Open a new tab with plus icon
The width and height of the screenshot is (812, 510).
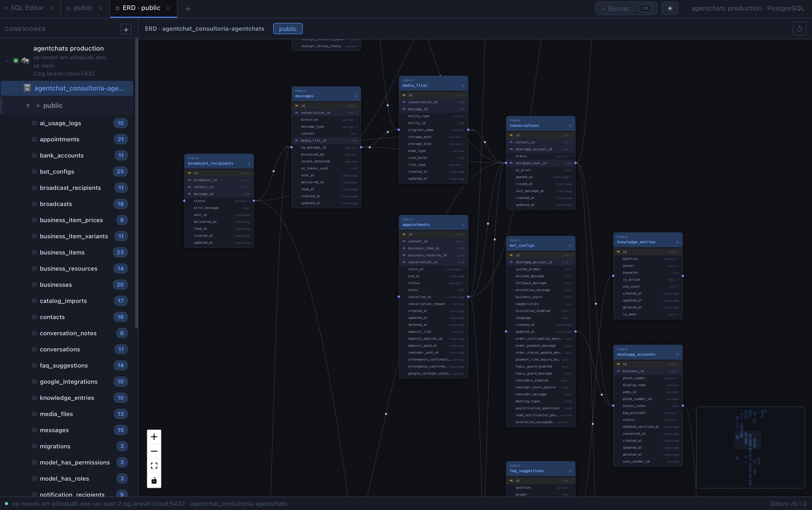coord(188,9)
